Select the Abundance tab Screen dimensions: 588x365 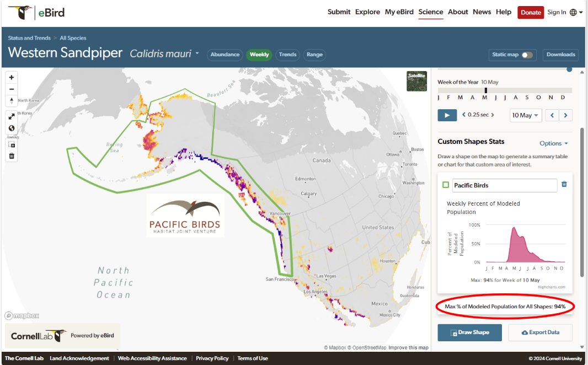point(225,55)
